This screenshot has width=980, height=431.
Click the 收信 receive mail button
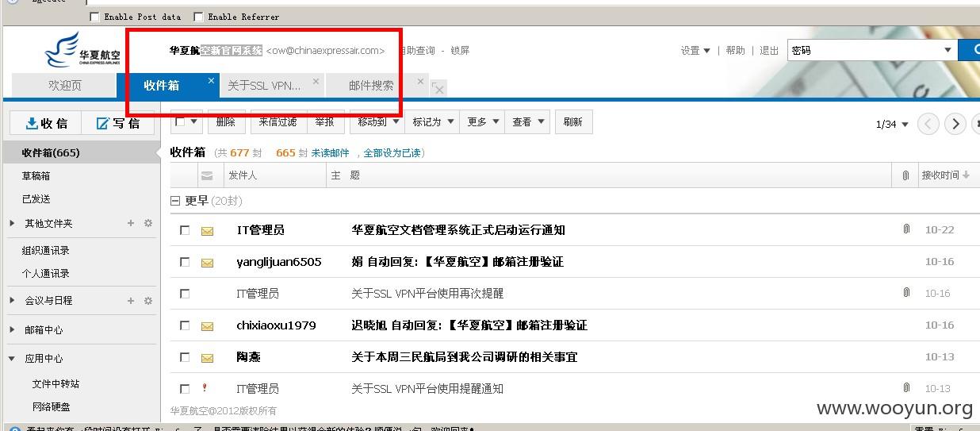click(x=46, y=123)
